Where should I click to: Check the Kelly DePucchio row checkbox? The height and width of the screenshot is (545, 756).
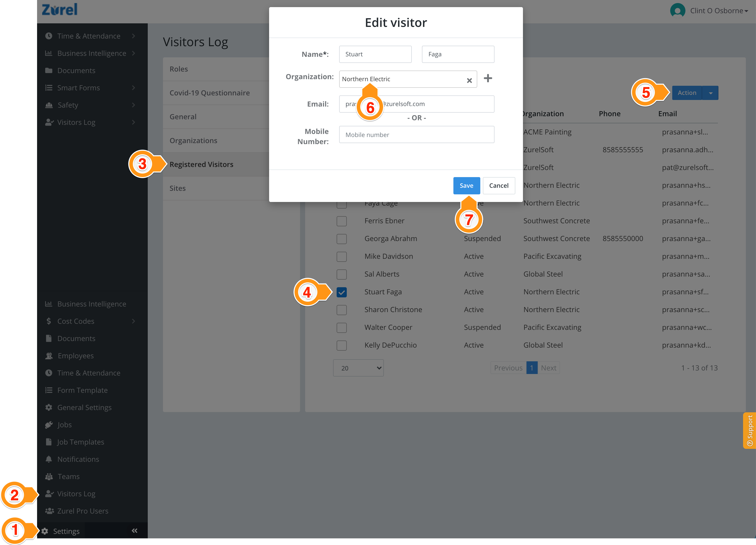coord(342,346)
